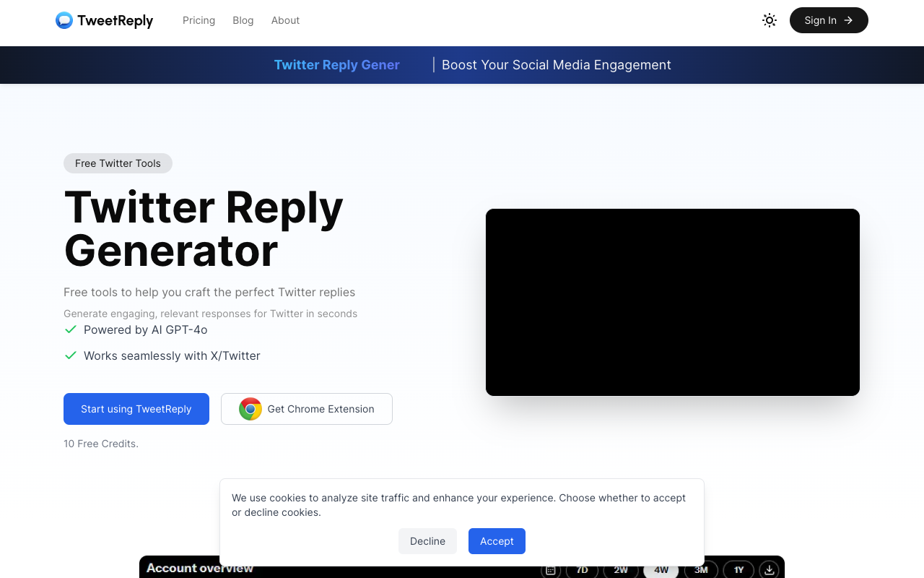Decline cookies in the banner
This screenshot has width=924, height=578.
tap(427, 541)
